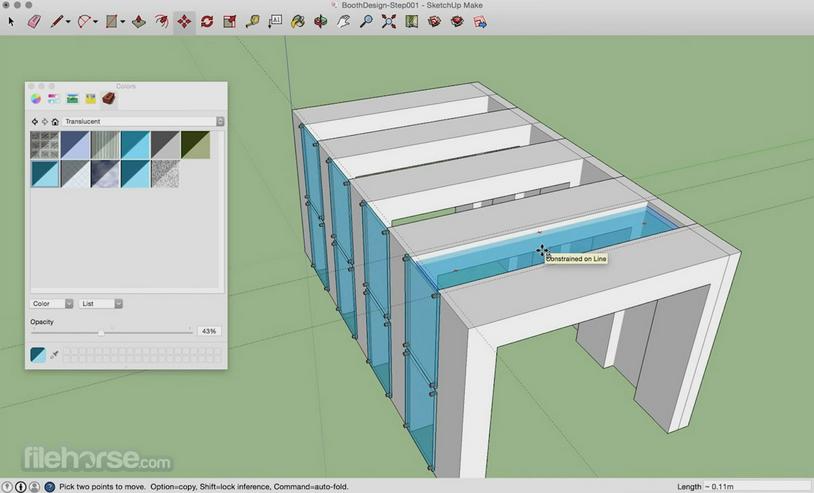Click the 43% opacity field
The height and width of the screenshot is (493, 814).
[209, 331]
